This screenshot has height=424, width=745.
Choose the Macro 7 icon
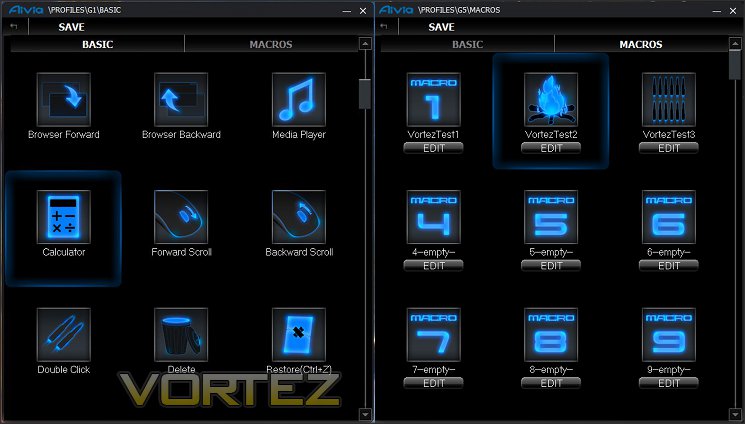(434, 335)
